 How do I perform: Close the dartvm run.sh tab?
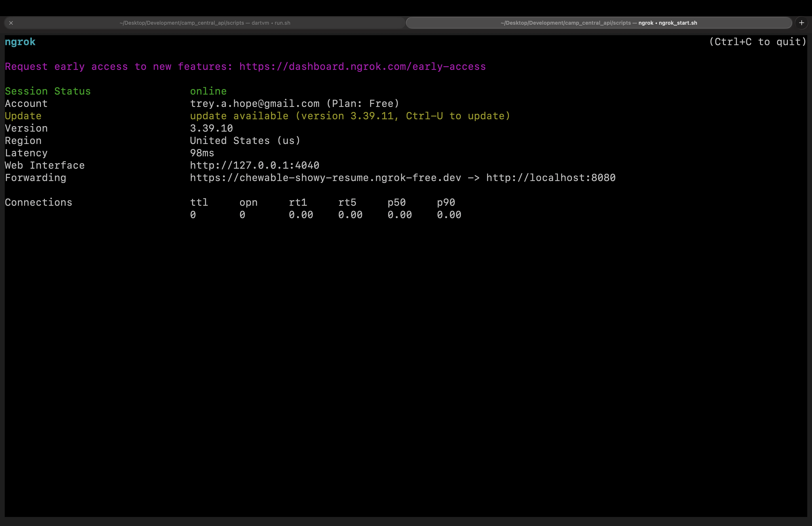point(11,23)
